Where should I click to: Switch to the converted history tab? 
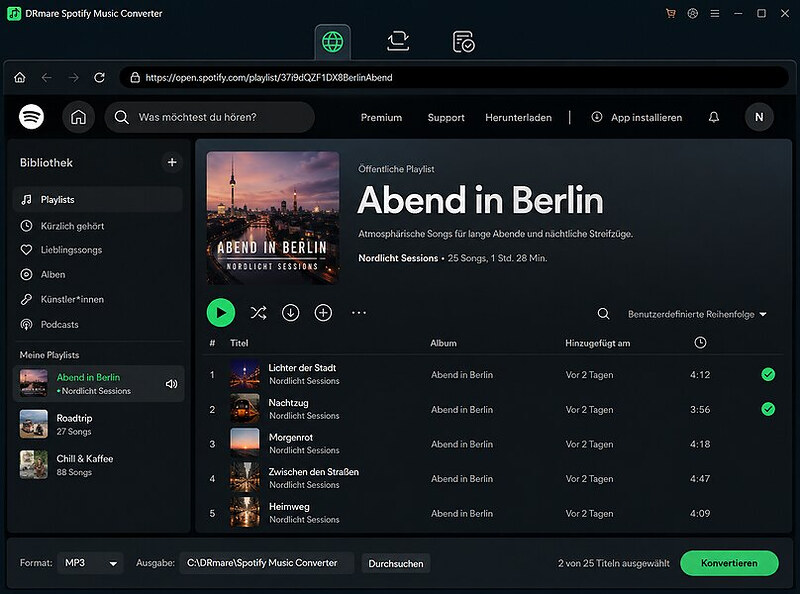pos(463,42)
